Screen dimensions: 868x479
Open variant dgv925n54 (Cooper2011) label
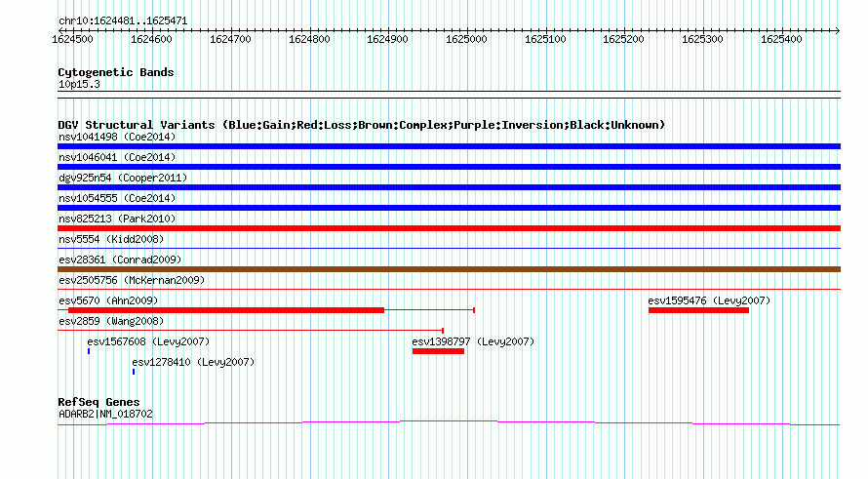[123, 178]
